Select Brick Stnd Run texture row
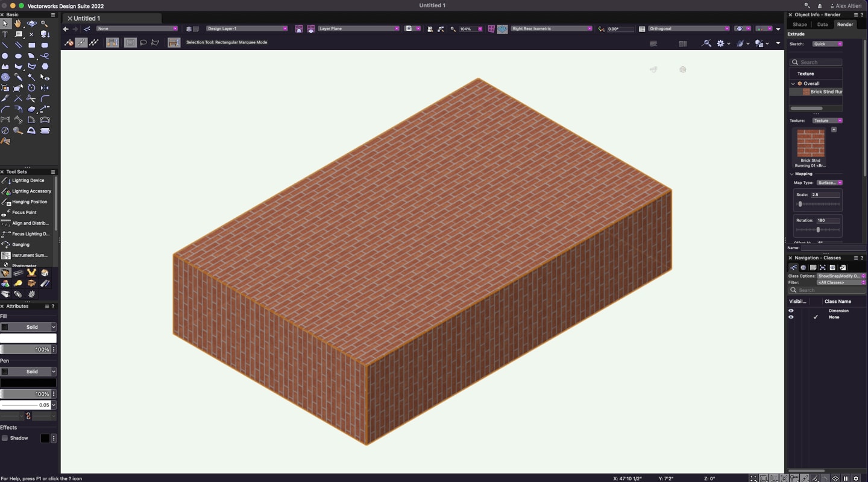Screen dimensions: 868x482 [x=816, y=92]
